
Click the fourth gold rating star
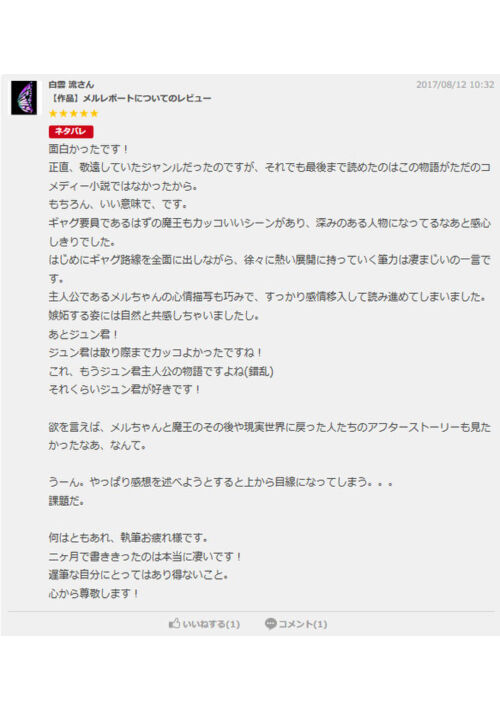[x=84, y=113]
